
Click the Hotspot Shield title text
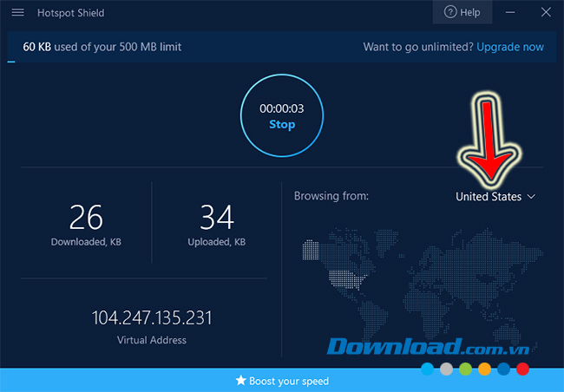click(x=72, y=13)
